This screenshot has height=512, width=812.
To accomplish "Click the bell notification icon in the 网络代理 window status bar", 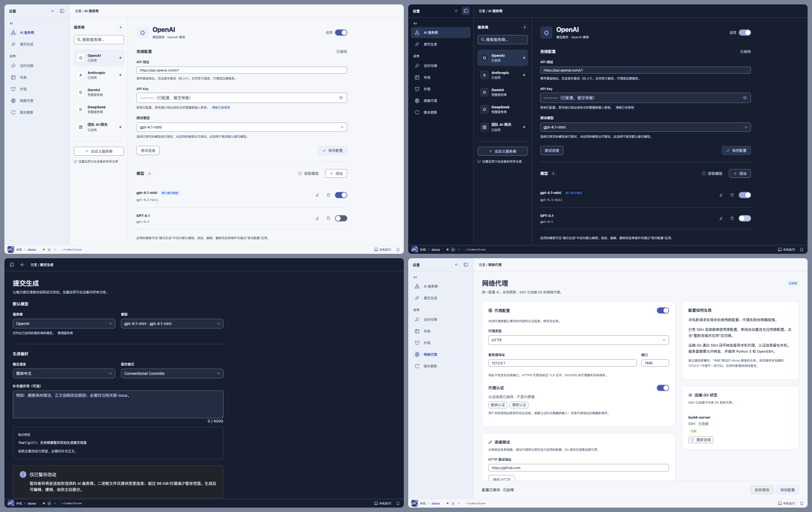I will point(801,503).
